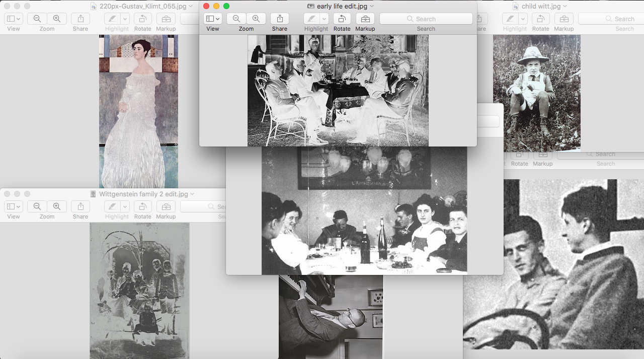Click Search field in early life edit.jpg

(426, 19)
